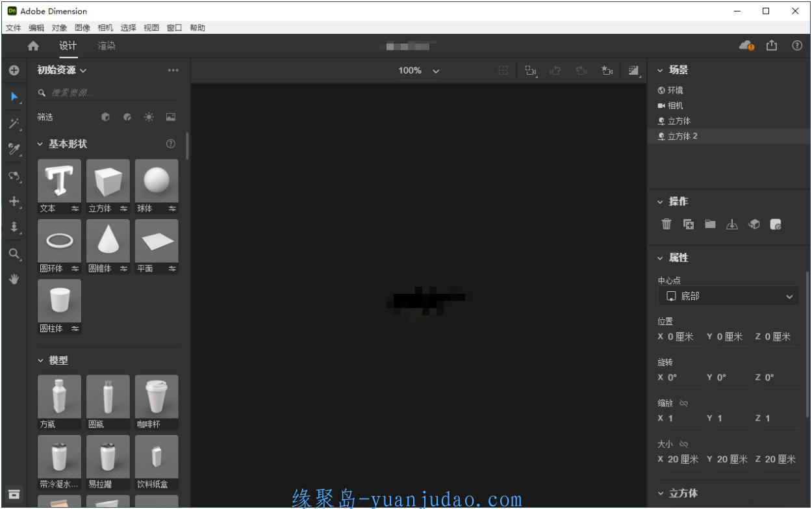812x509 pixels.
Task: Open the 中心点 底部 dropdown
Action: click(x=728, y=296)
